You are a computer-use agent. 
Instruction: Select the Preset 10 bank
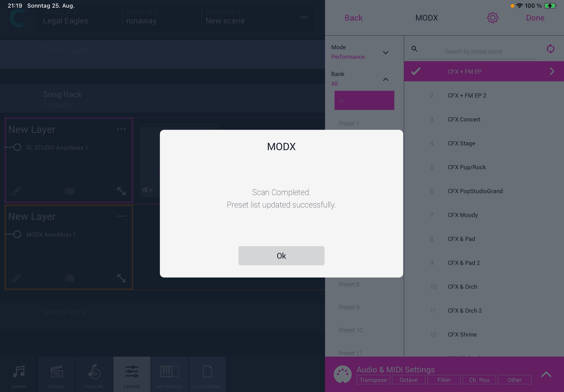tap(350, 330)
